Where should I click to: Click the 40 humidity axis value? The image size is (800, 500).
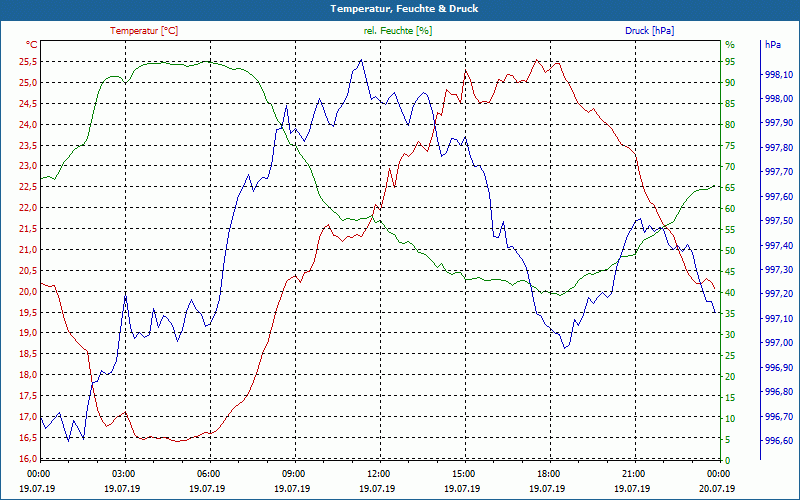click(x=730, y=292)
